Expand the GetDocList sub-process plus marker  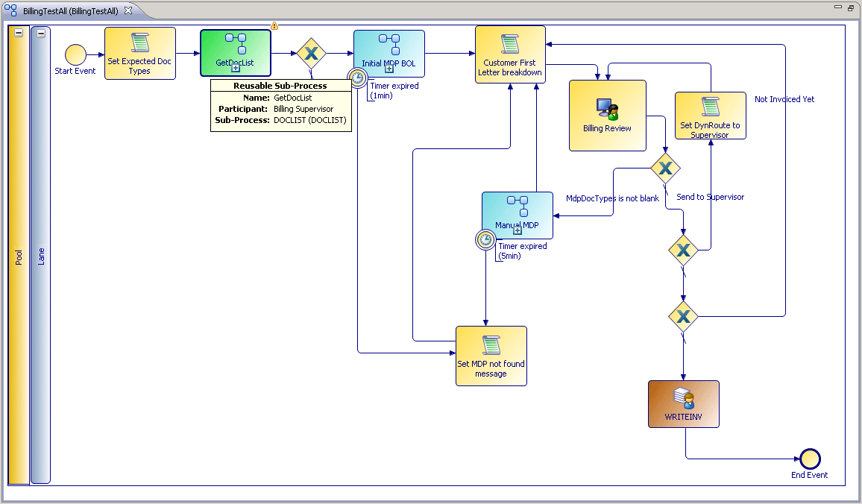[x=235, y=68]
